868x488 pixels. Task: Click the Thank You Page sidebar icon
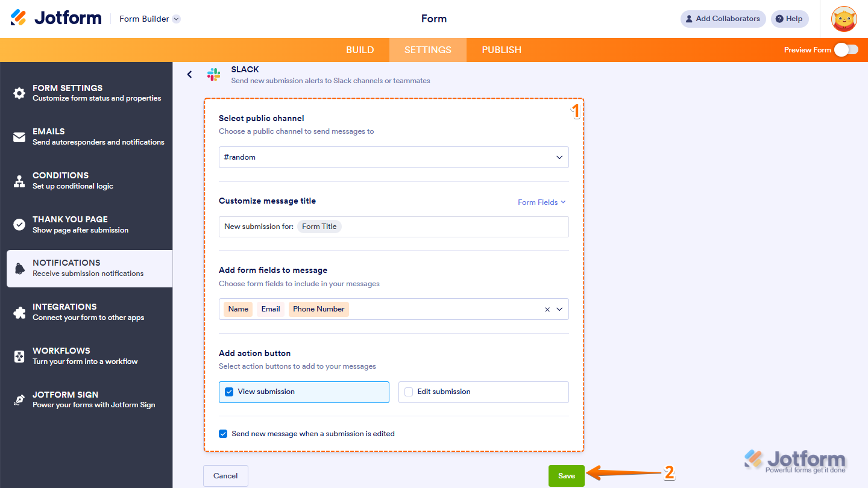coord(19,224)
